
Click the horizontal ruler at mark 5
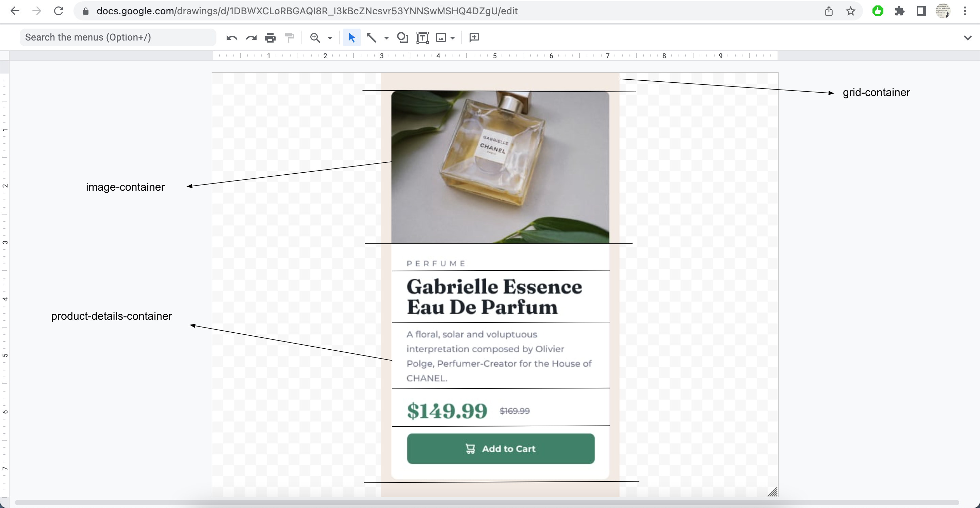[494, 55]
